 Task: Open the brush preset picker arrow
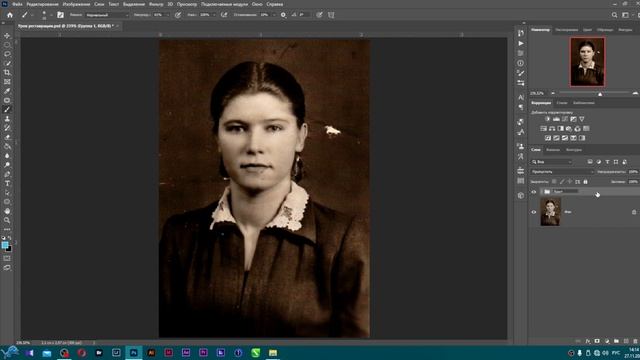[x=51, y=15]
